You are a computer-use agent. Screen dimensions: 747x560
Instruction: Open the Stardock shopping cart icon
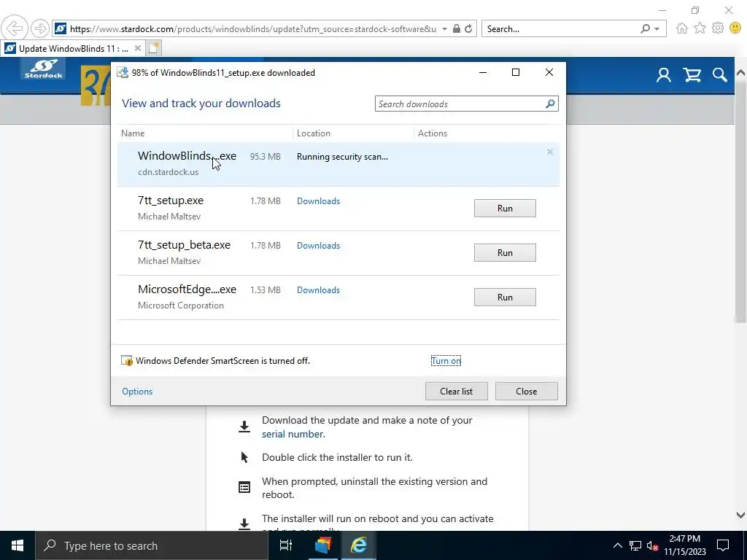click(692, 75)
